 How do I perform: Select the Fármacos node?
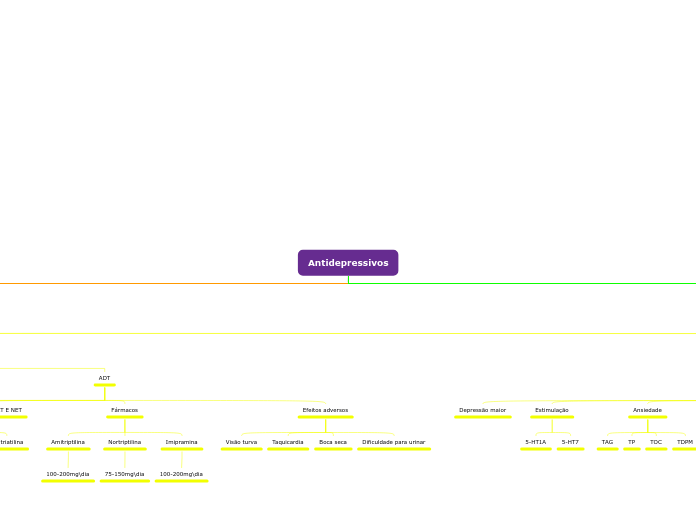coord(125,410)
